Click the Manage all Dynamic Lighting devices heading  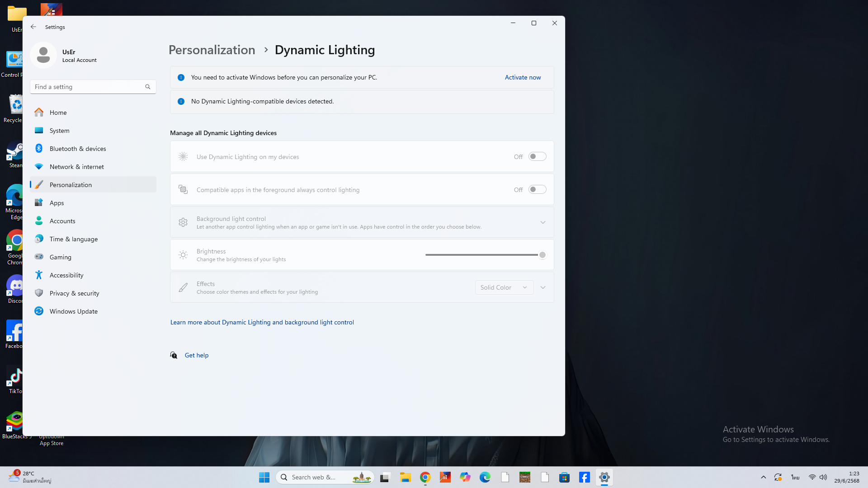(223, 133)
